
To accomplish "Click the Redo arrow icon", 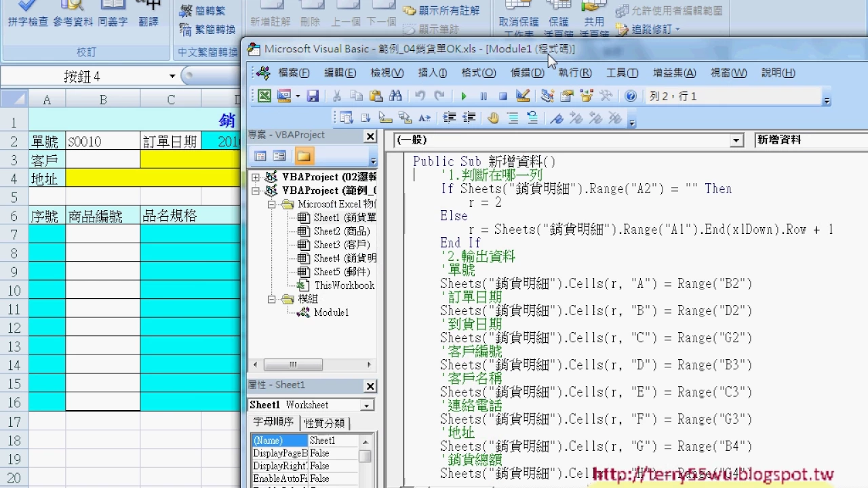I will click(439, 96).
